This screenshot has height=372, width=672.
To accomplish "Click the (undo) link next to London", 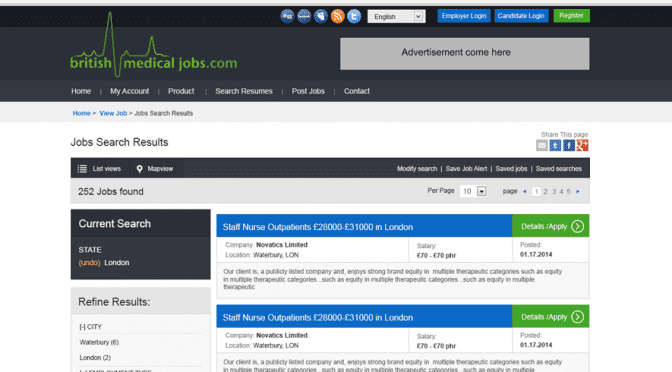I will click(x=89, y=263).
